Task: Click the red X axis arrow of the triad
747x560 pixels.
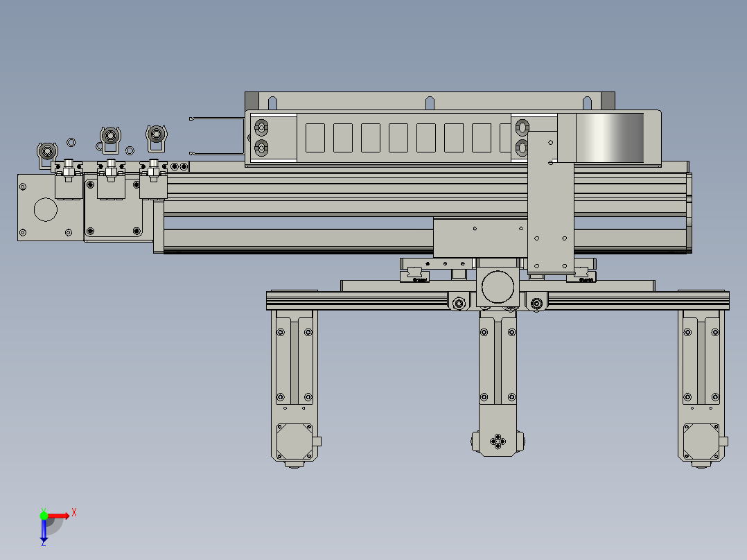Action: click(x=58, y=516)
